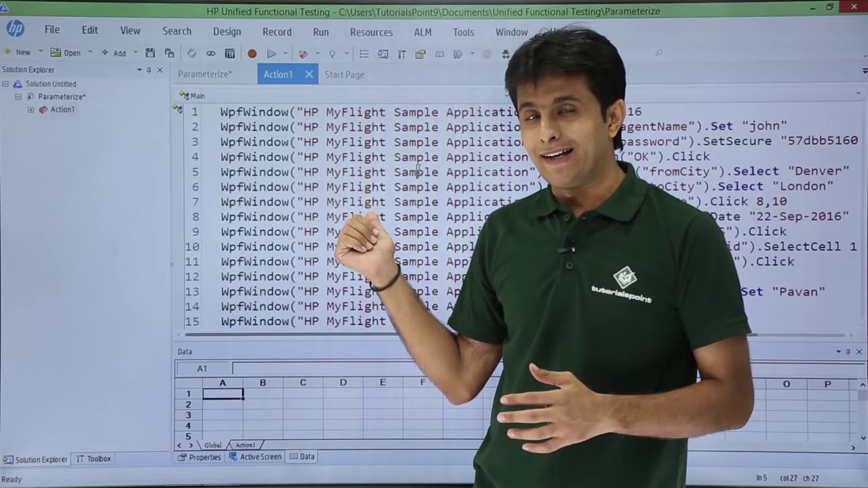The image size is (868, 488).
Task: Click the open-book toolbar icon
Action: [x=439, y=54]
